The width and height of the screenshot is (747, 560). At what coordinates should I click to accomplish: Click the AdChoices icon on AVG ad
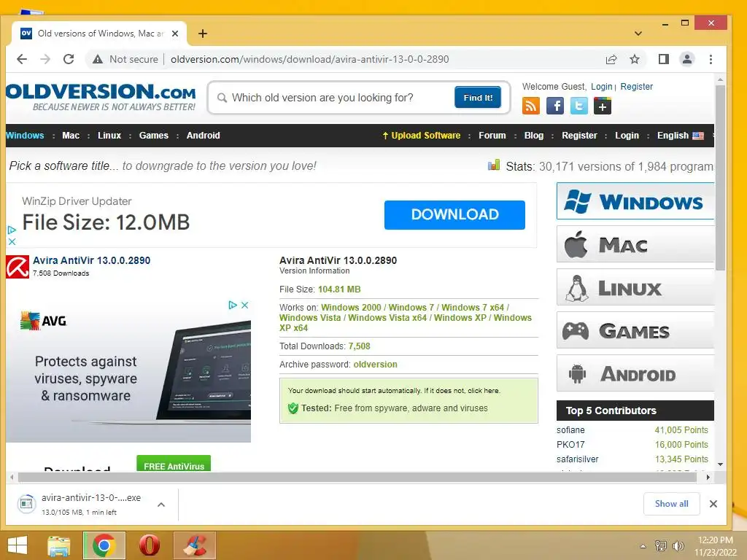tap(233, 305)
